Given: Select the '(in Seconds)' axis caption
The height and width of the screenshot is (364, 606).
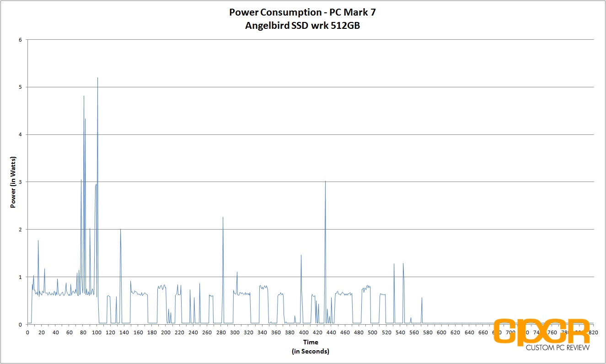Looking at the screenshot, I should pyautogui.click(x=310, y=351).
